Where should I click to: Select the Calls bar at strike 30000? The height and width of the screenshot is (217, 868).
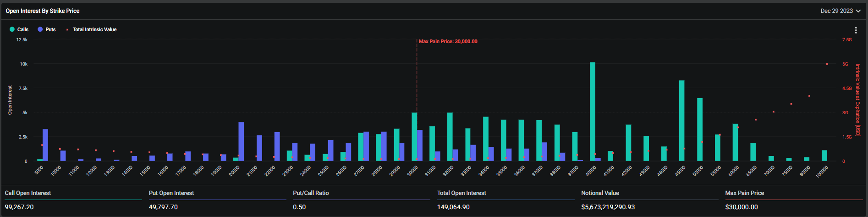tap(414, 137)
